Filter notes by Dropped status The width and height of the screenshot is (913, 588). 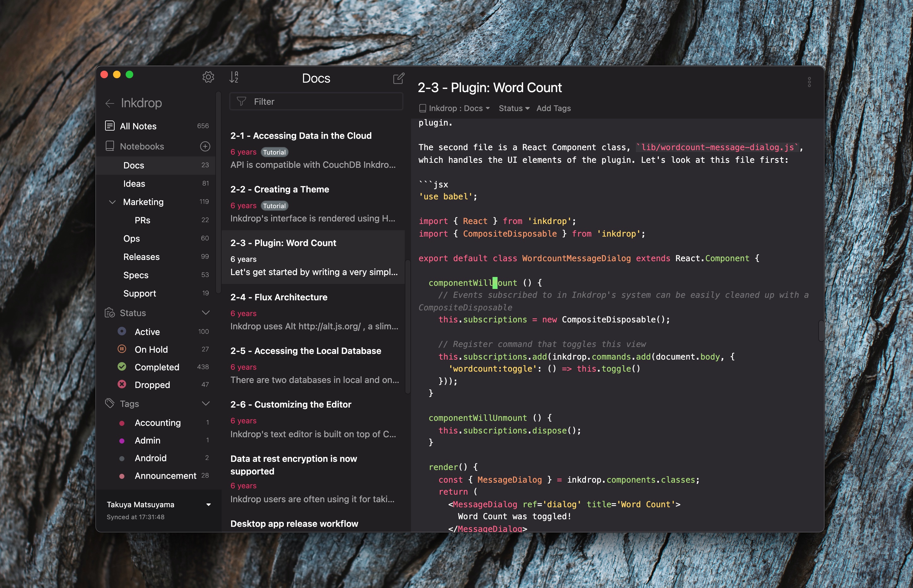pos(152,385)
